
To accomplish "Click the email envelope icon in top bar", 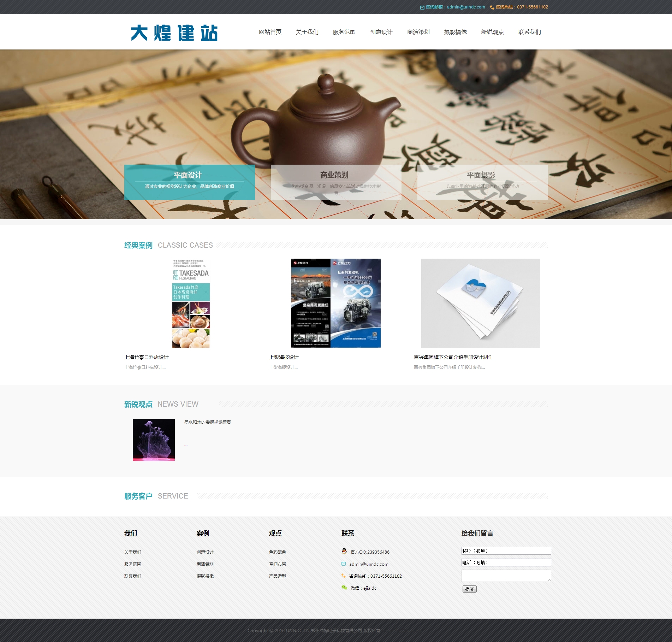I will [422, 7].
